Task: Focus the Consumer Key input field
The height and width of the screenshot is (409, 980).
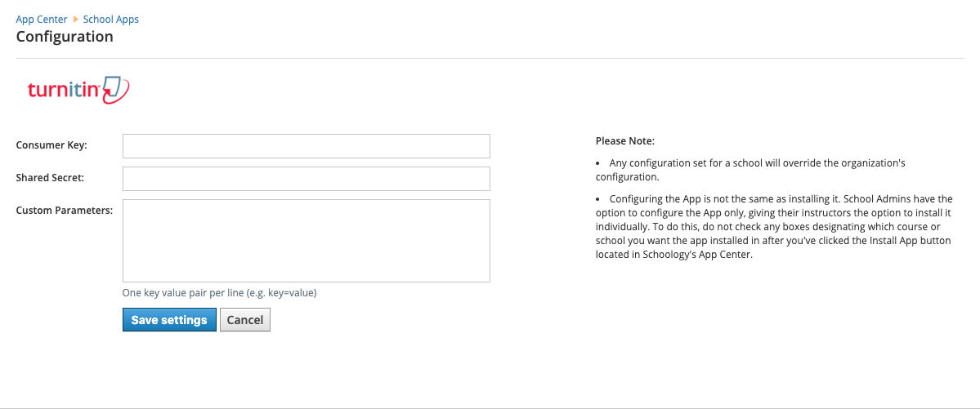Action: pyautogui.click(x=306, y=146)
